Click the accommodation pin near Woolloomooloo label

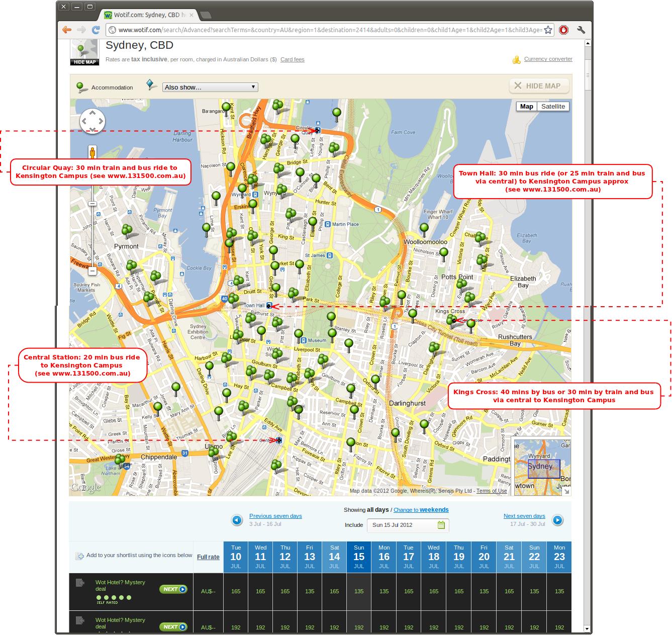point(424,229)
